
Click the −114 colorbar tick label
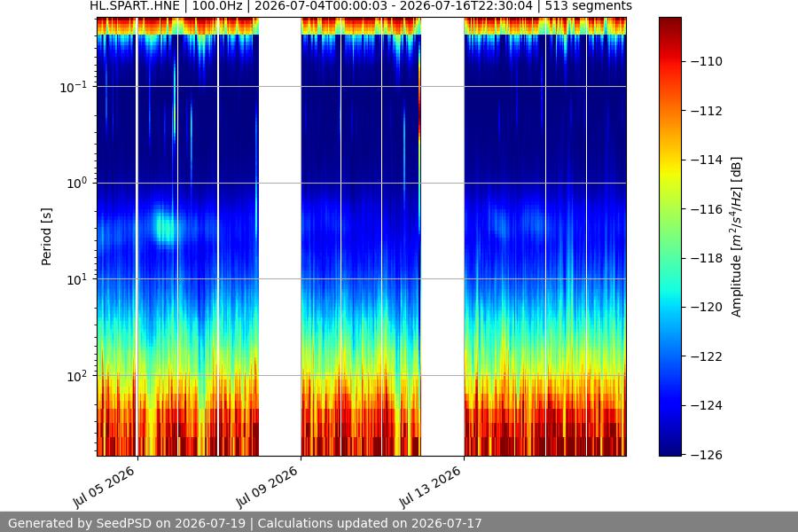(x=707, y=160)
